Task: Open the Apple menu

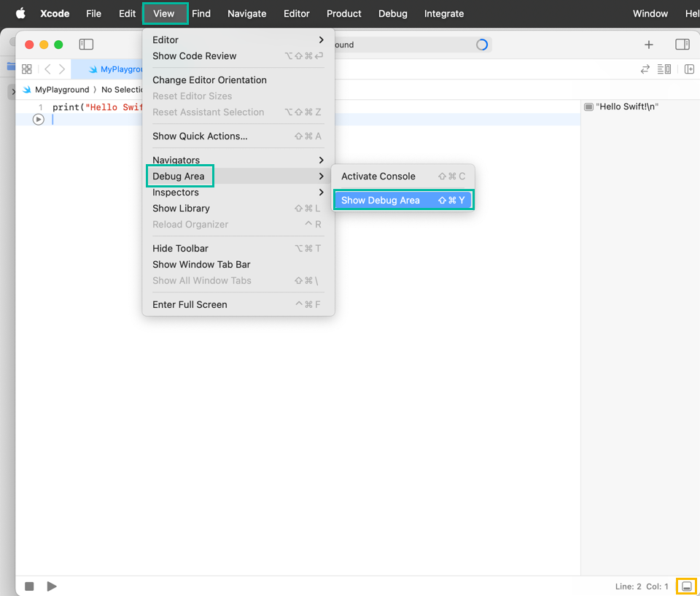Action: tap(20, 13)
